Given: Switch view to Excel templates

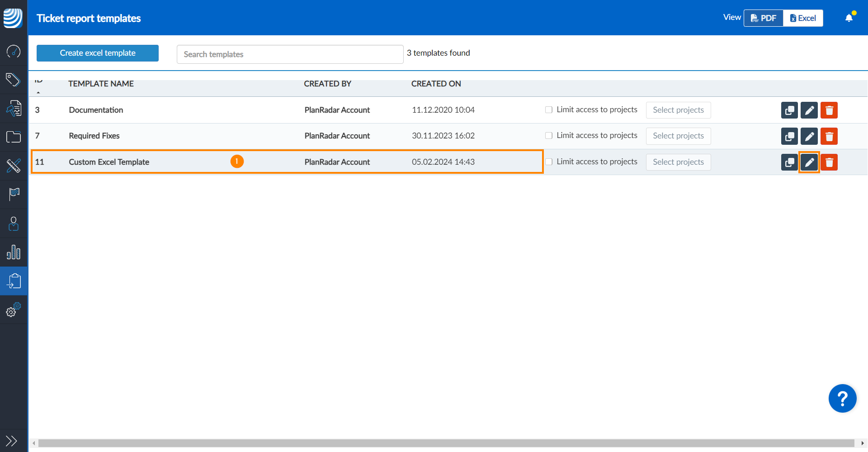Looking at the screenshot, I should click(803, 18).
